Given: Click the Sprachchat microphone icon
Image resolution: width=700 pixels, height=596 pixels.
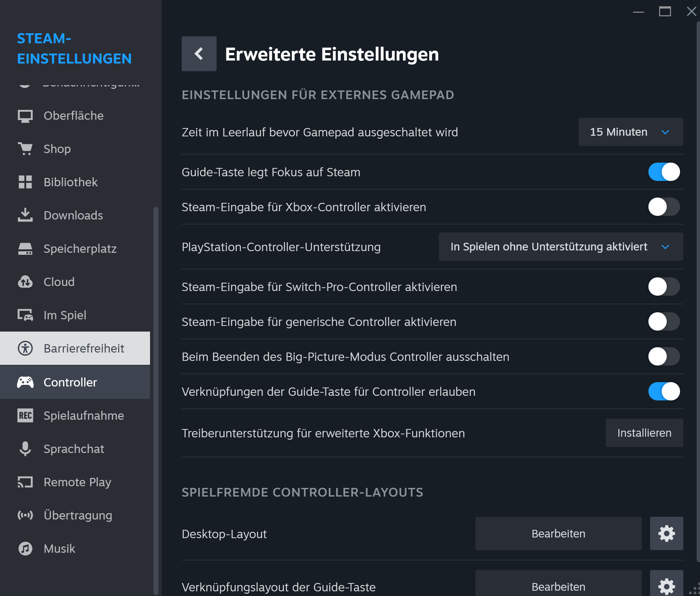Looking at the screenshot, I should point(25,449).
